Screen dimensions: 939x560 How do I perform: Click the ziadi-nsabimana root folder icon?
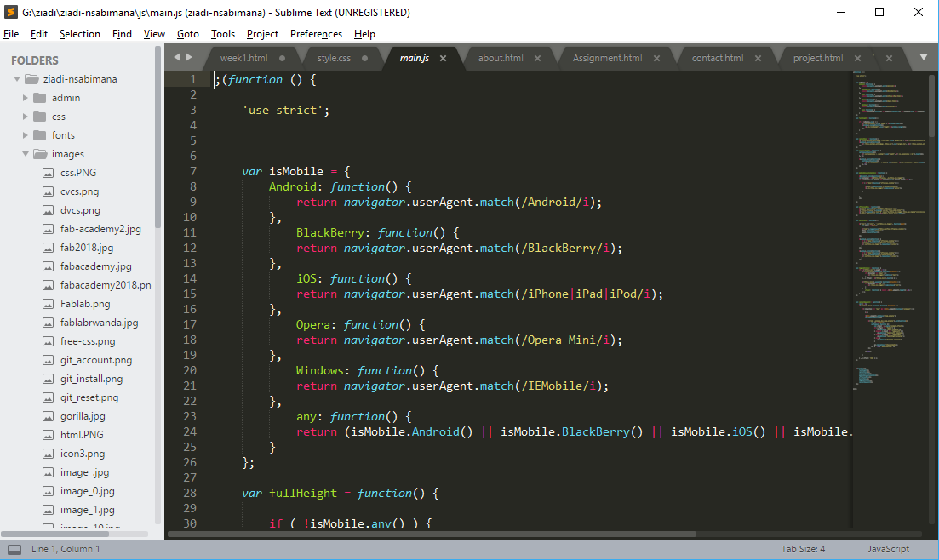tap(31, 79)
